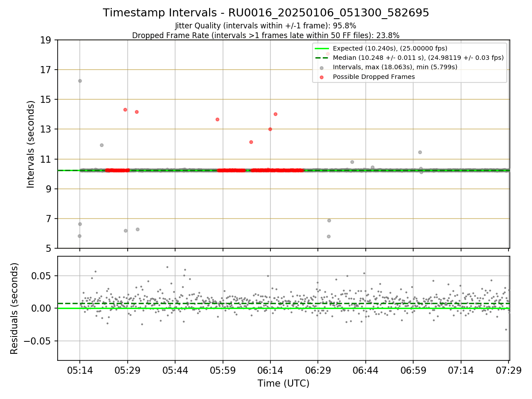The image size is (532, 399).
Task: Select the Jitter Quality 95.8% subtitle line
Action: 266,26
